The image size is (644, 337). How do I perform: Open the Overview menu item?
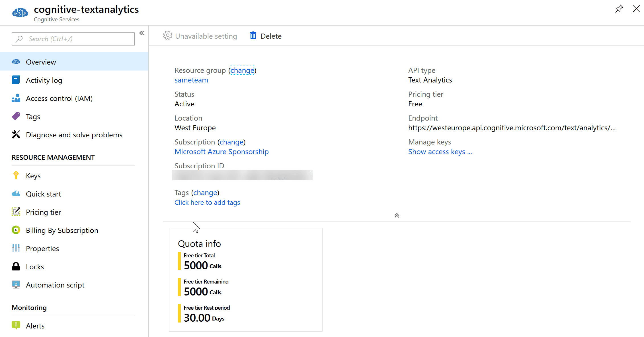74,62
